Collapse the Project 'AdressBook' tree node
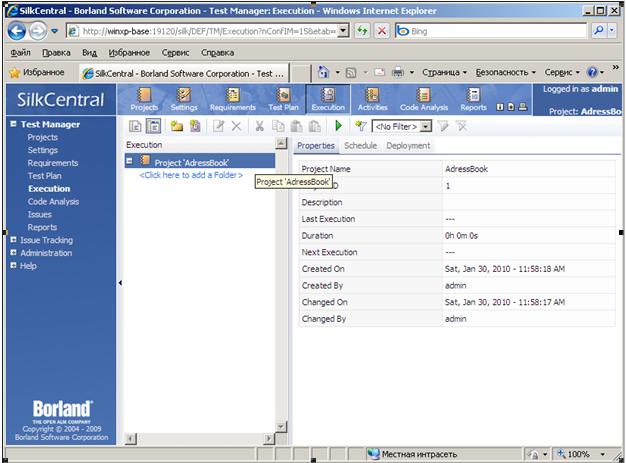Viewport: 626px width, 463px height. tap(129, 161)
